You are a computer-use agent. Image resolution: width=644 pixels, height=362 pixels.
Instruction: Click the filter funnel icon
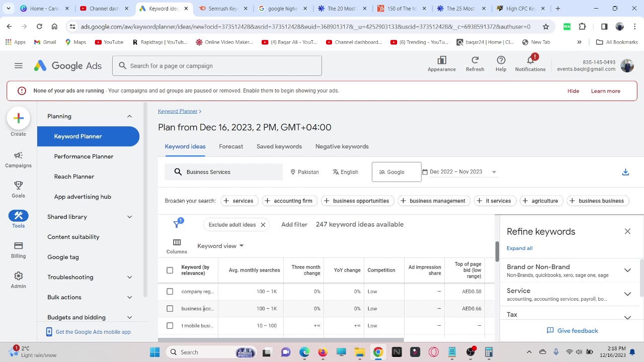click(177, 224)
